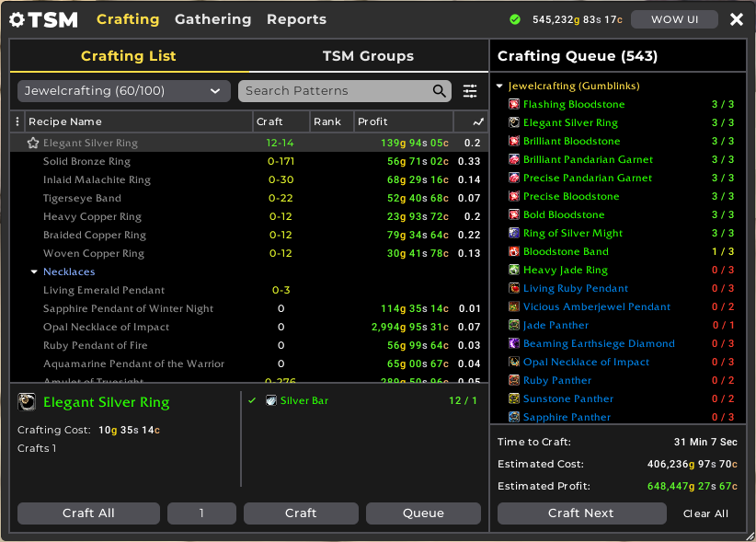756x542 pixels.
Task: Click the Jade Panther icon in crafting queue
Action: (514, 326)
